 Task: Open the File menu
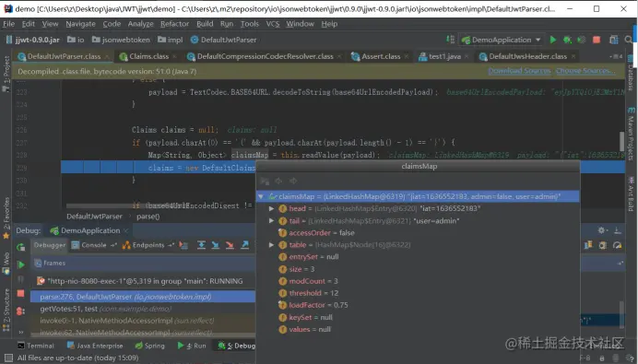(8, 24)
